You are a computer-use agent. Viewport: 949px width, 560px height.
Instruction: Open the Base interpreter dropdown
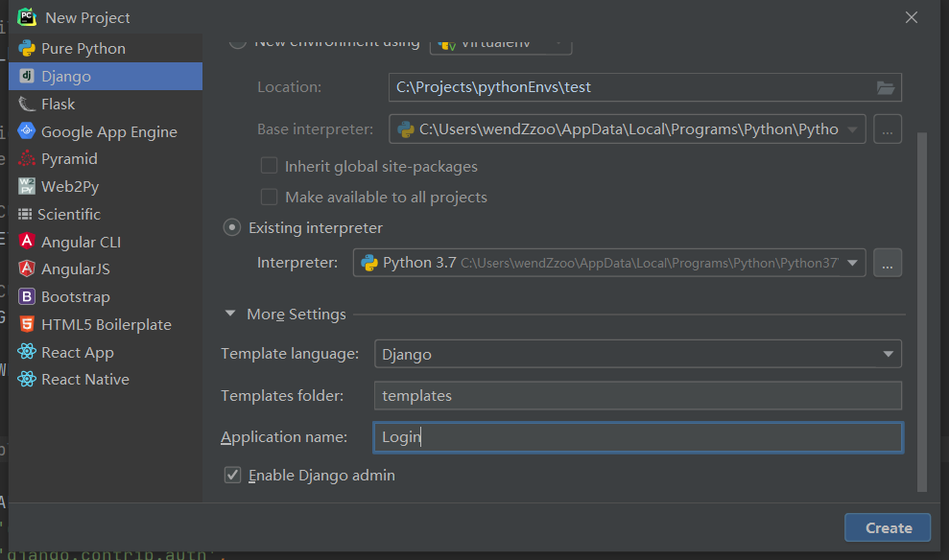pos(627,128)
